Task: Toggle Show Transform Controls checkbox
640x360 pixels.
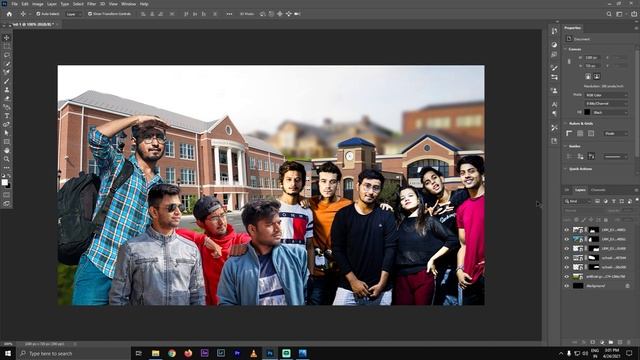Action: pyautogui.click(x=90, y=14)
